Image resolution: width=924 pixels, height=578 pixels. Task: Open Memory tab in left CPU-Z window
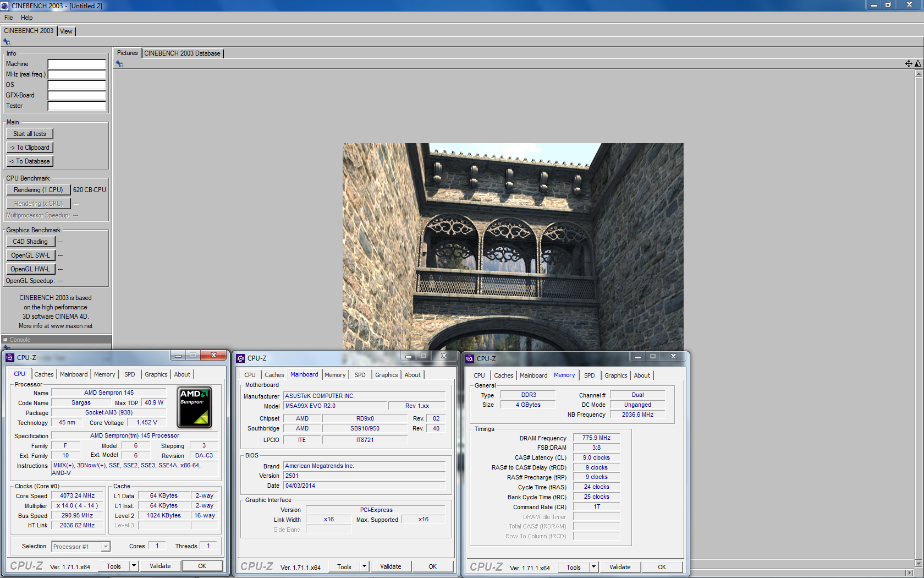point(105,374)
